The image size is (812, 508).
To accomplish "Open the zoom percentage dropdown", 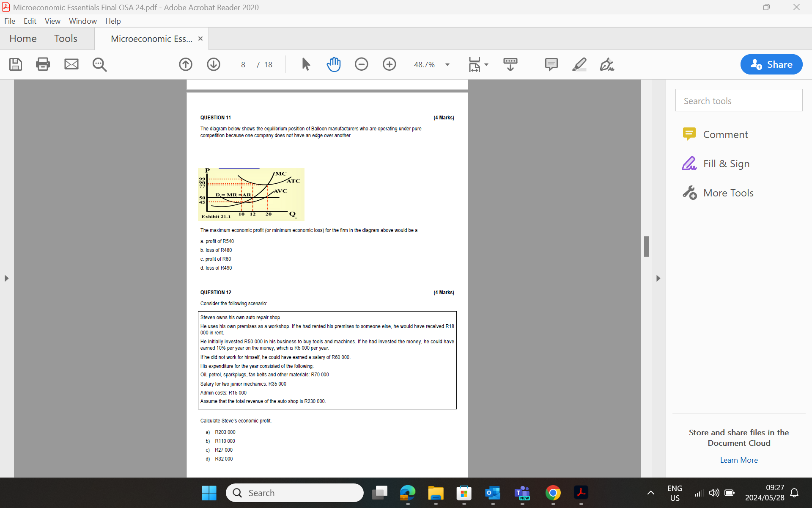I will tap(447, 65).
